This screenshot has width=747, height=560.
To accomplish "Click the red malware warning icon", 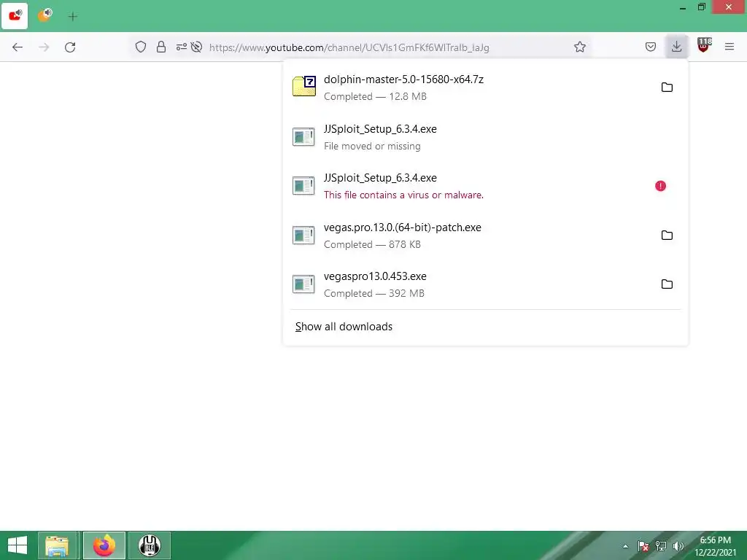I will [x=660, y=186].
